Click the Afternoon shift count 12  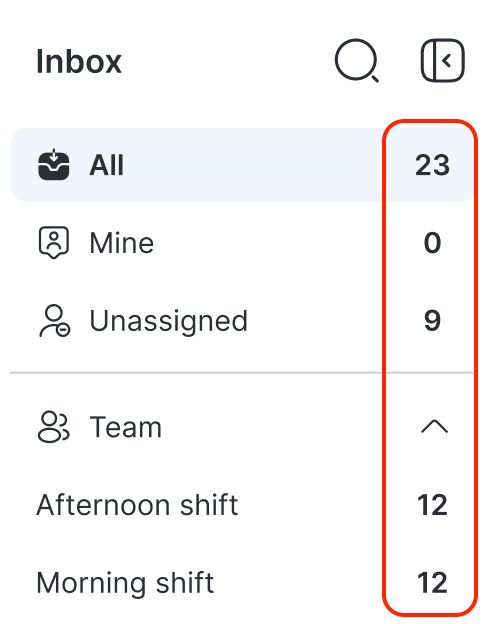(433, 505)
